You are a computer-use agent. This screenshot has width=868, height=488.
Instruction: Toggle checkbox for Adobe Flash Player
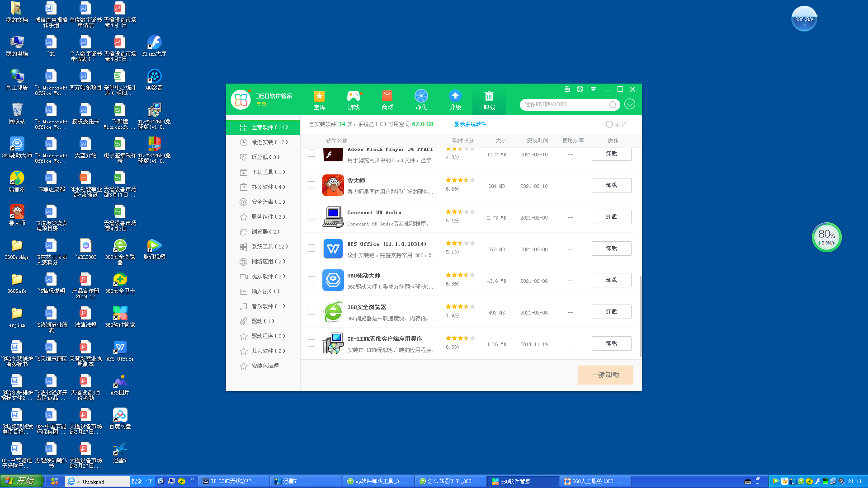click(311, 153)
